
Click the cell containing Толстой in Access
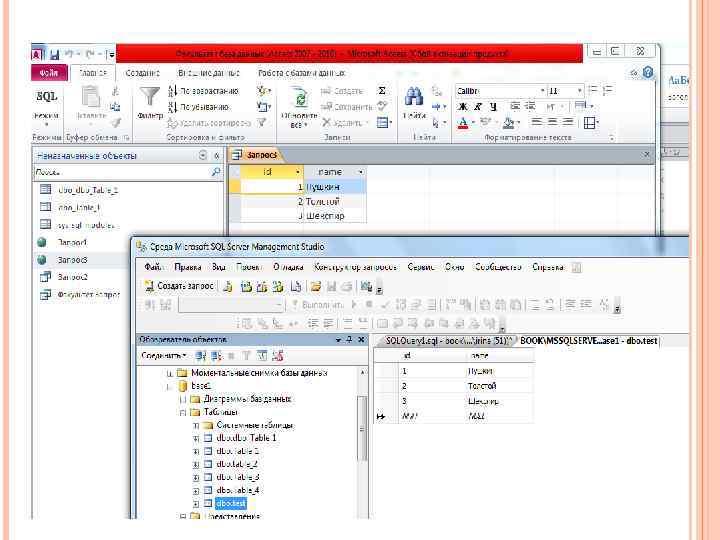coord(334,202)
